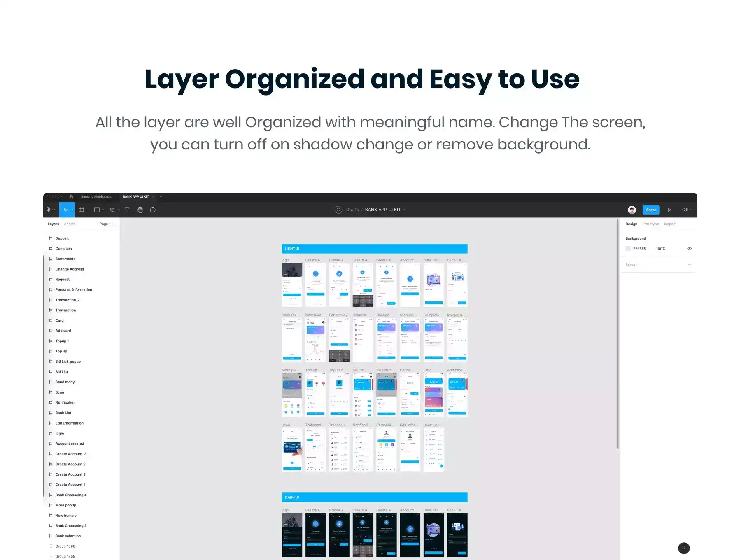Go to the Figma home icon

pos(71,197)
